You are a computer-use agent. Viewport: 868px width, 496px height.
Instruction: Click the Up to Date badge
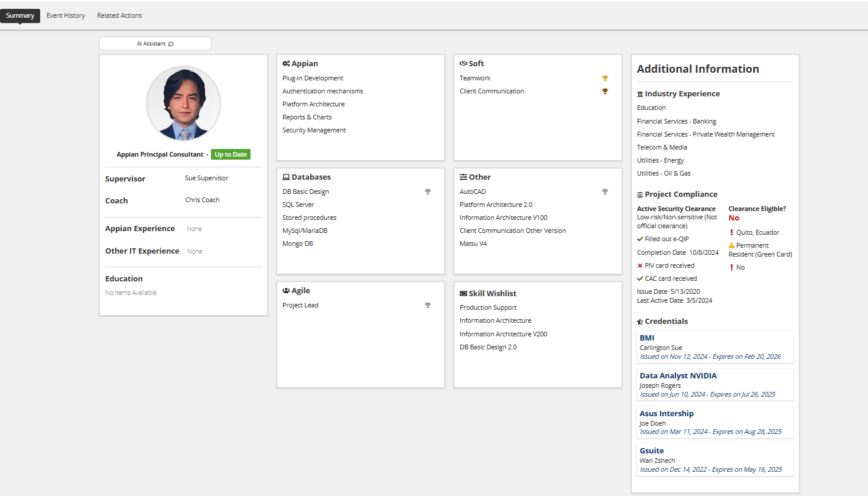pyautogui.click(x=231, y=154)
